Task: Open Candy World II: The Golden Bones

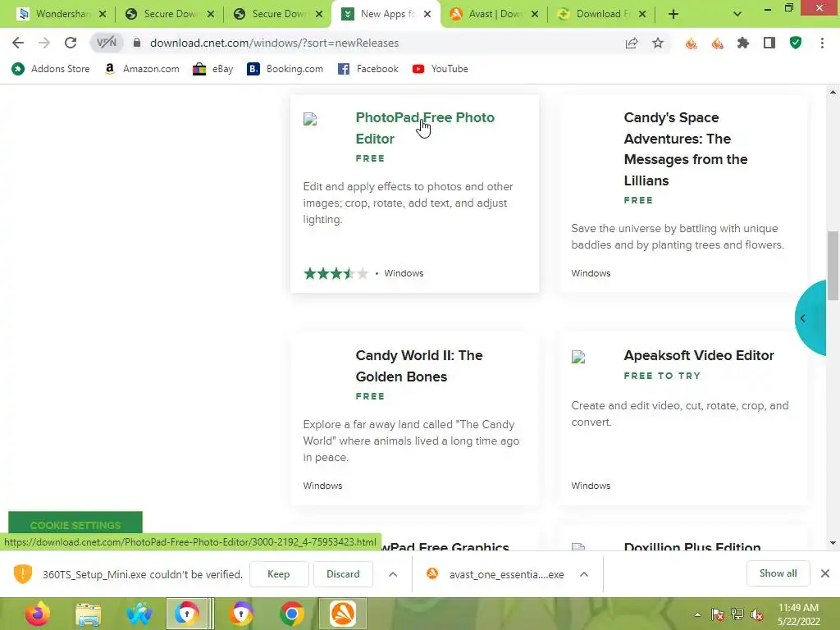Action: click(419, 366)
